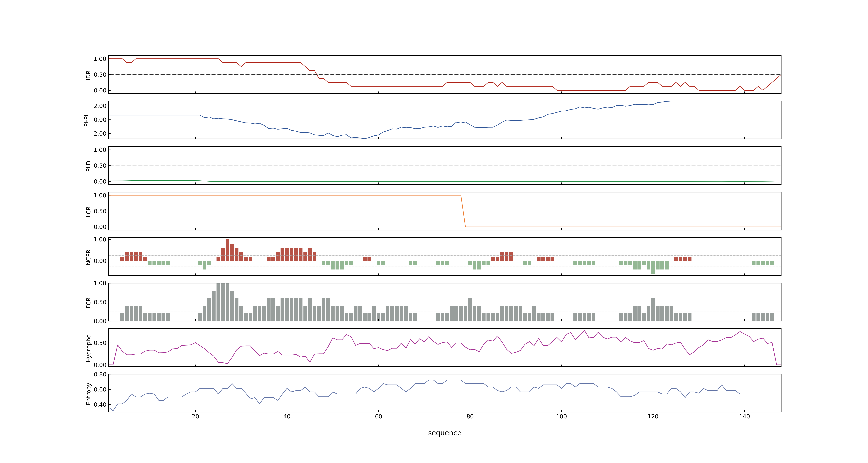Click the 0.50 tick on Hydropho axis

coord(100,343)
